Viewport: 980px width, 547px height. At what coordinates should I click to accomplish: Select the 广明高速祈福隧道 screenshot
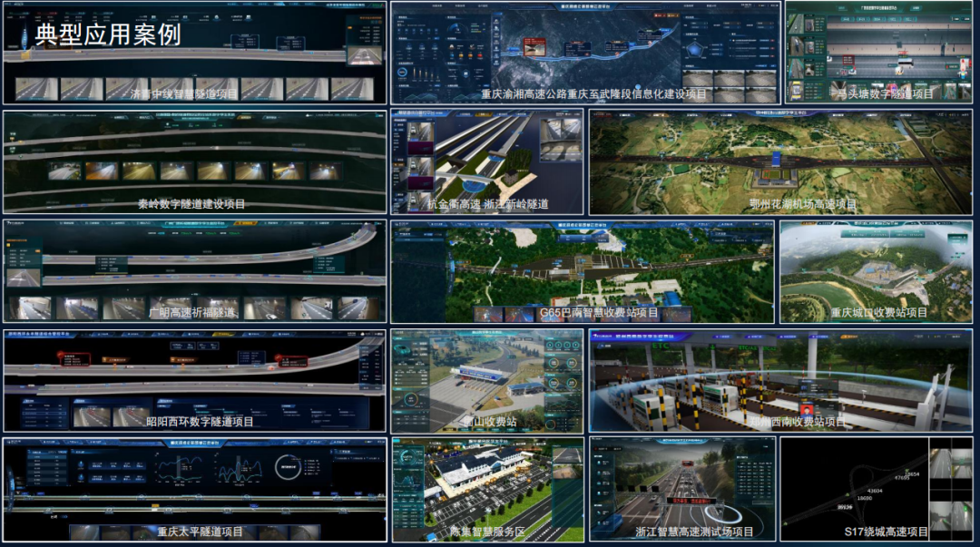pyautogui.click(x=194, y=271)
